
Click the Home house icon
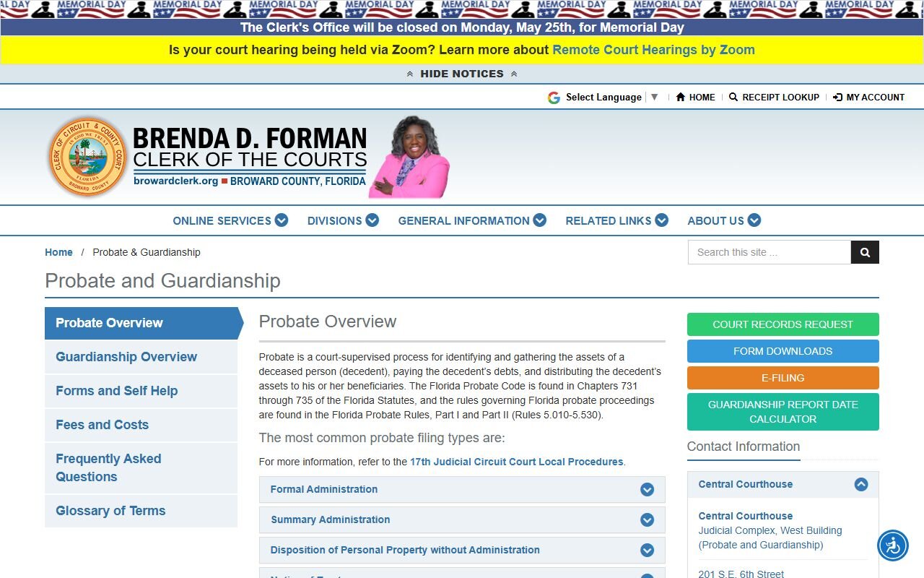pos(680,97)
